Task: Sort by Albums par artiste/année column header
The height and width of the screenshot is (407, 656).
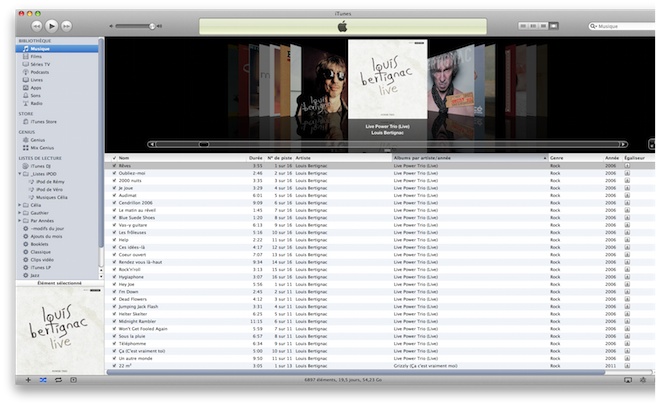Action: point(470,158)
